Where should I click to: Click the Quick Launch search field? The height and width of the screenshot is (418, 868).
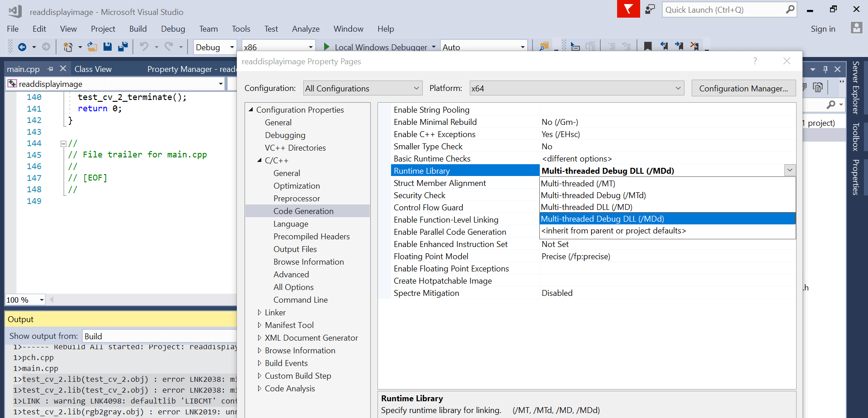pyautogui.click(x=723, y=9)
